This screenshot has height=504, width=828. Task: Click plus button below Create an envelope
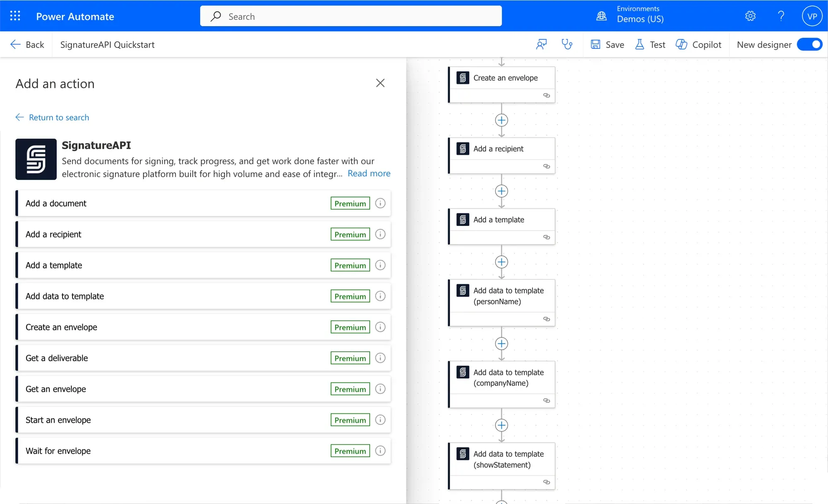[x=501, y=120]
